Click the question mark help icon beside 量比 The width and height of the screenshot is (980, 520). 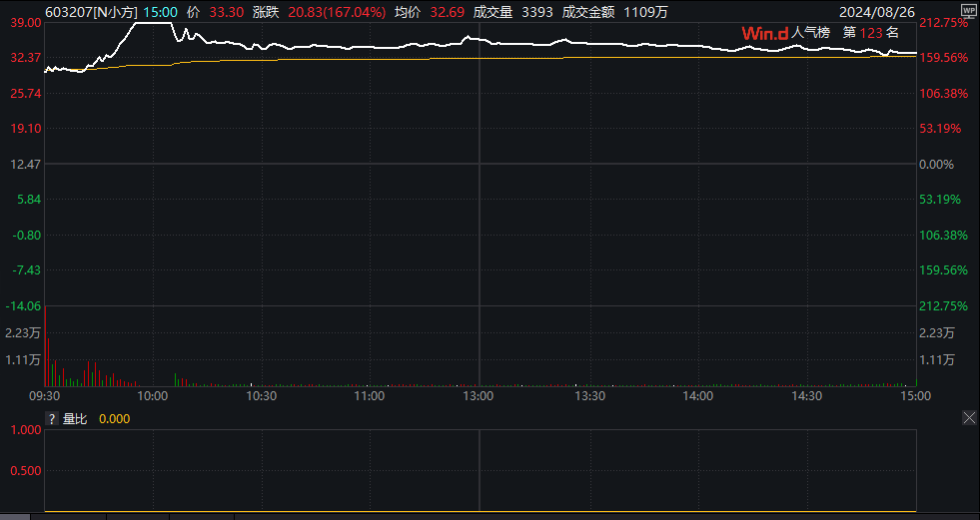pos(52,419)
